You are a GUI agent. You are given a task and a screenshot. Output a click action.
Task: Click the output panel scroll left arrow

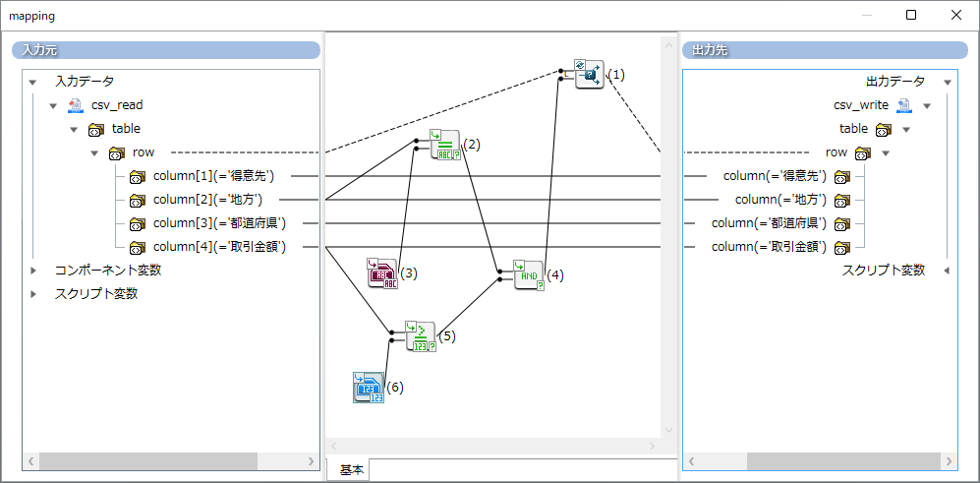(691, 461)
